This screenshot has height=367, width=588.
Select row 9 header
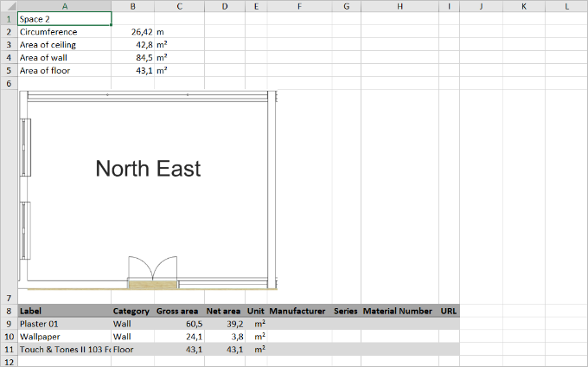point(9,324)
